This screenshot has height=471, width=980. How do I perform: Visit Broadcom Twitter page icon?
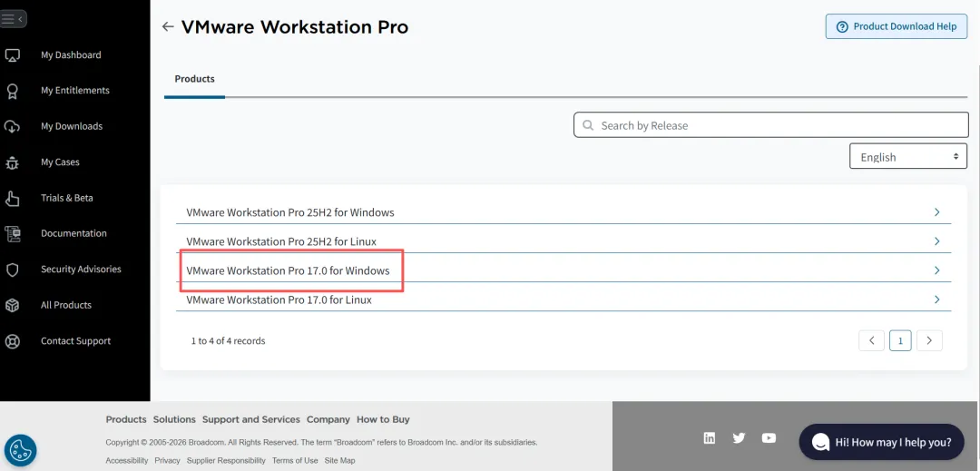pos(739,438)
